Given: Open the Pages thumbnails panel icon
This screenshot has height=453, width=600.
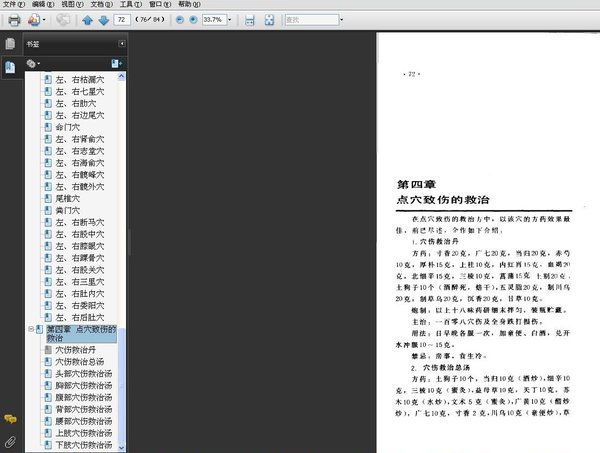Looking at the screenshot, I should (10, 44).
